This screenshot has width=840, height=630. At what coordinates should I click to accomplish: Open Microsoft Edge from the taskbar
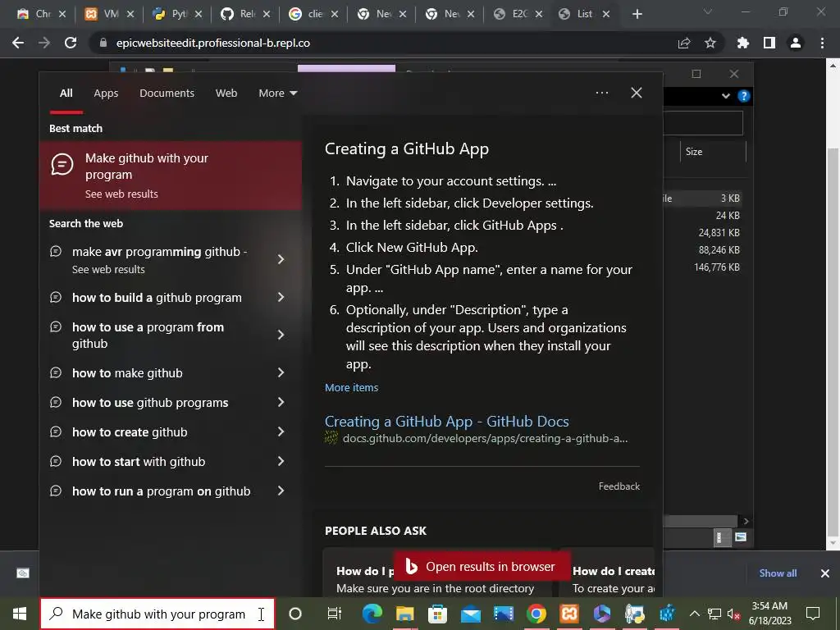372,614
